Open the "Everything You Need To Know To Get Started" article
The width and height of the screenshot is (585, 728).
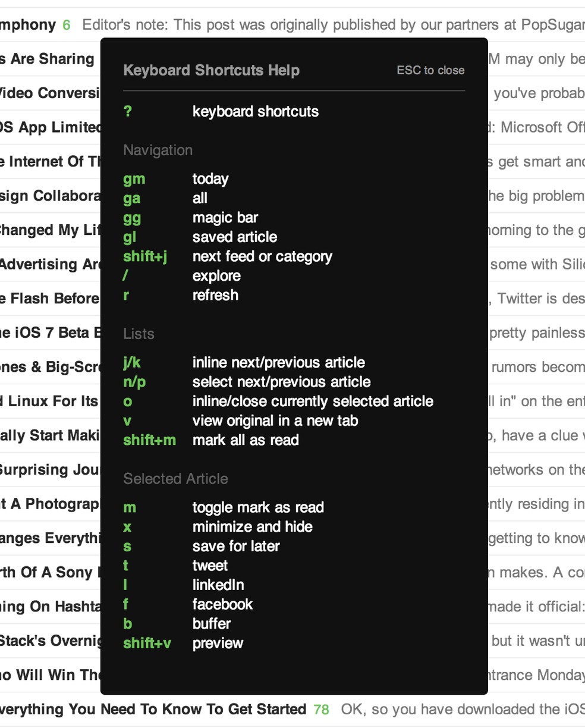click(x=153, y=710)
